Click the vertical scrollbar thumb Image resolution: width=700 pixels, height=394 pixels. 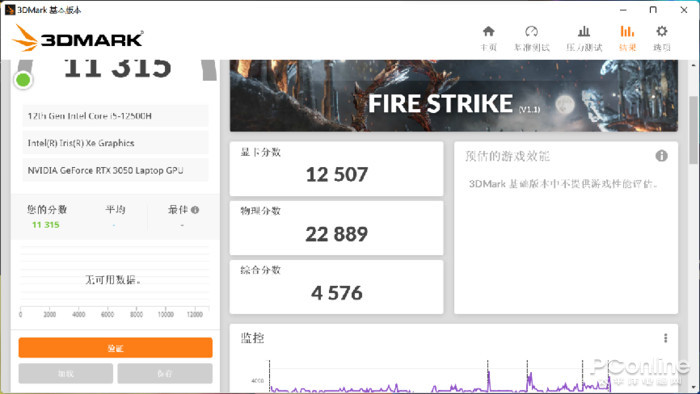pos(693,129)
